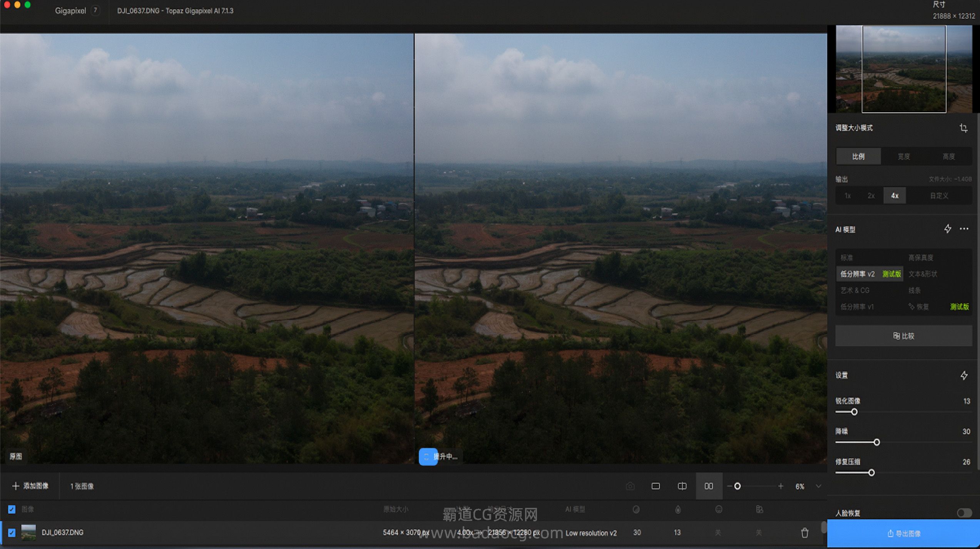Click the 21888 × 12312 size readout
Viewport: 980px width, 549px height.
[954, 16]
